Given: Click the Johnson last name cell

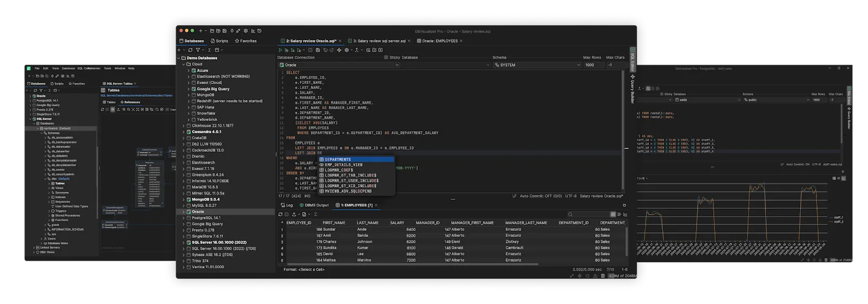Looking at the screenshot, I should click(x=365, y=242).
